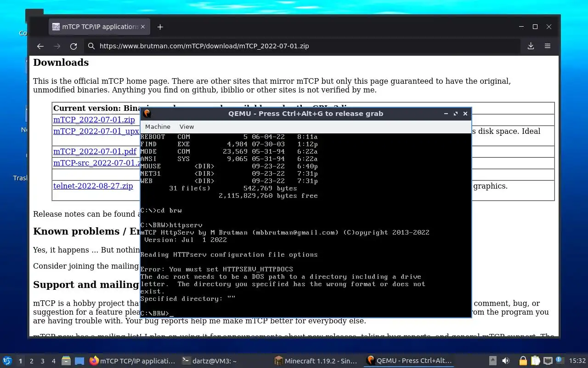Open the mTCP_2022-07-01_upx link
Image resolution: width=588 pixels, height=368 pixels.
[96, 131]
